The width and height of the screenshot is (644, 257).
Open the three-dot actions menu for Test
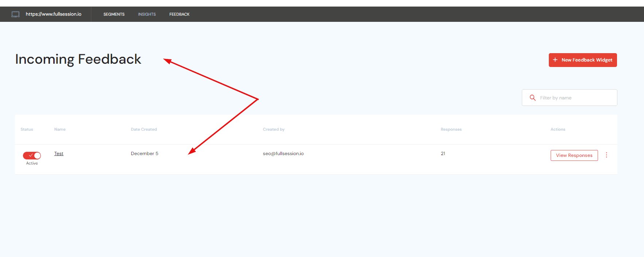coord(606,155)
